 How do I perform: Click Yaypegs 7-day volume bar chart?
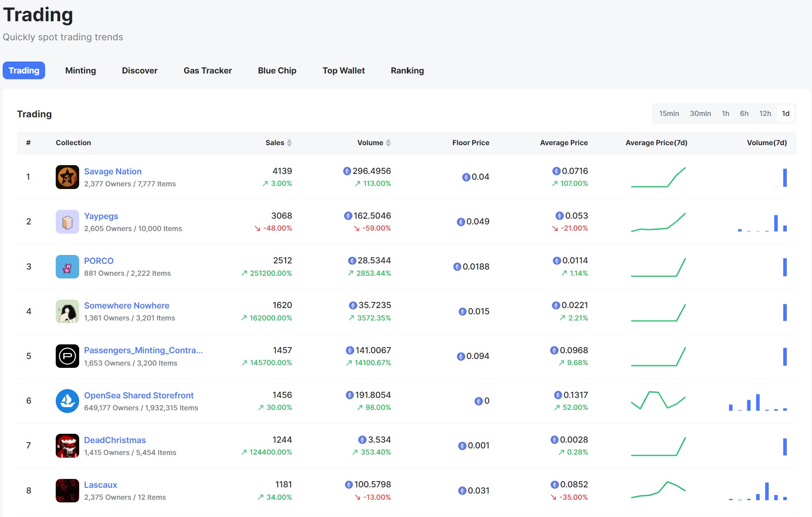pos(762,223)
